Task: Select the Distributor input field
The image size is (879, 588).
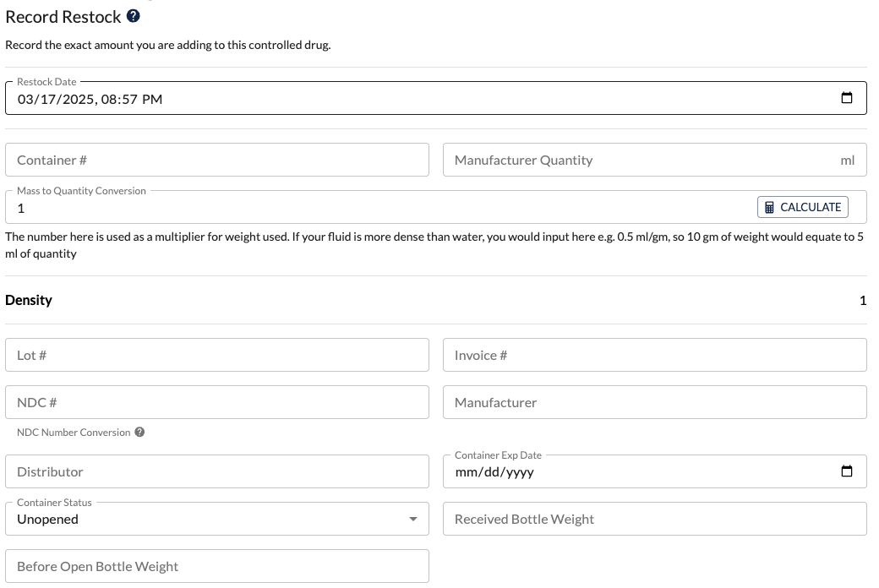Action: click(217, 471)
